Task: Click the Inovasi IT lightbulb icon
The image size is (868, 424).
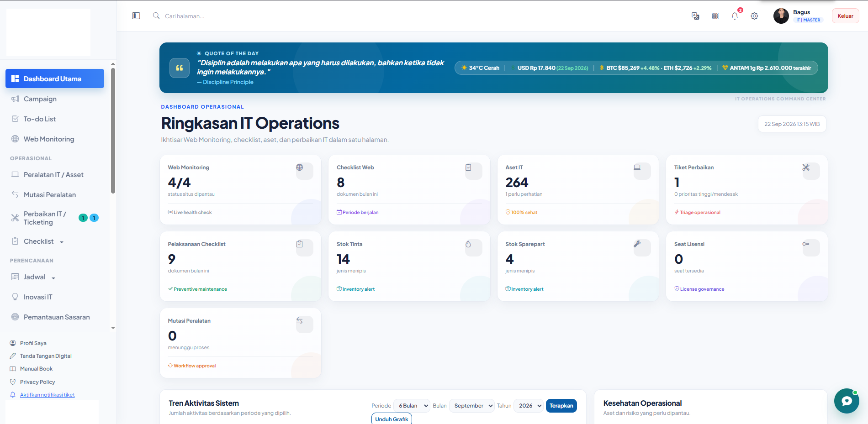Action: click(x=15, y=297)
